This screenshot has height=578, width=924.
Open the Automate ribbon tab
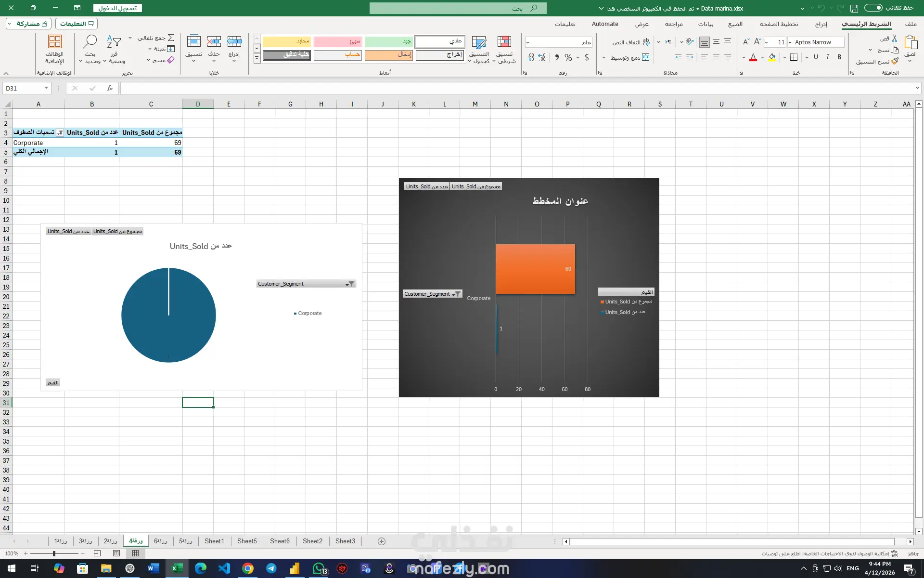[x=604, y=24]
